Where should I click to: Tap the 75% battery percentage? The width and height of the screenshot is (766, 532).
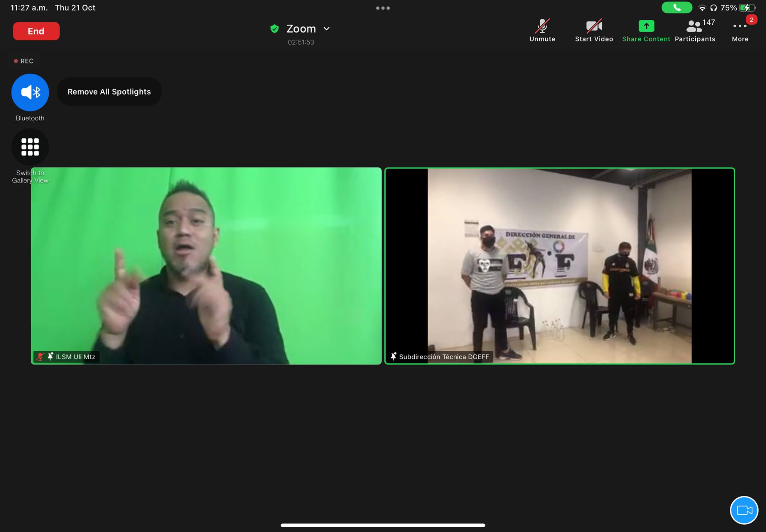click(x=729, y=8)
